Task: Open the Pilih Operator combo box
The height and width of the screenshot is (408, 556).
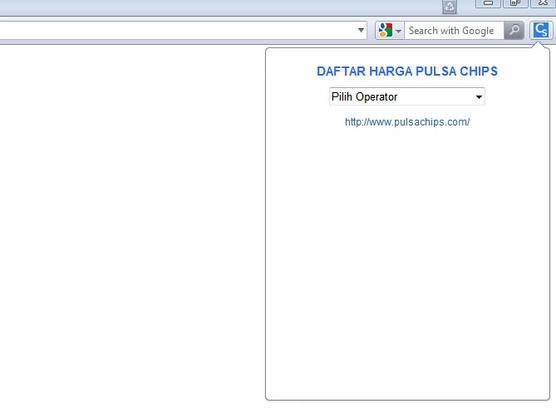Action: tap(407, 96)
